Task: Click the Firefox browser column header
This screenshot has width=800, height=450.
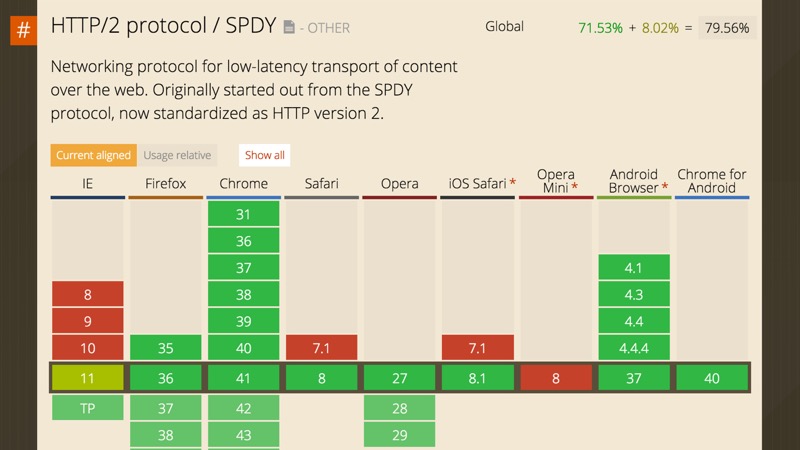Action: point(166,184)
